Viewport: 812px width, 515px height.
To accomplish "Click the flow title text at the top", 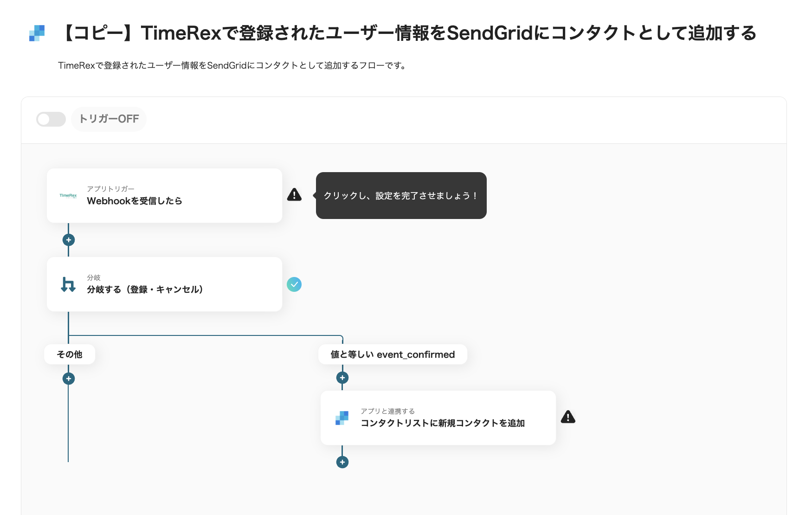I will 408,33.
